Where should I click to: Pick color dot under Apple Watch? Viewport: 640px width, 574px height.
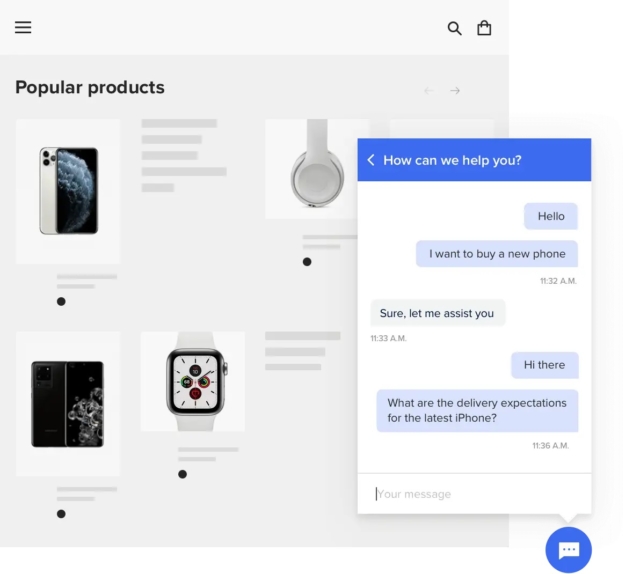(182, 474)
